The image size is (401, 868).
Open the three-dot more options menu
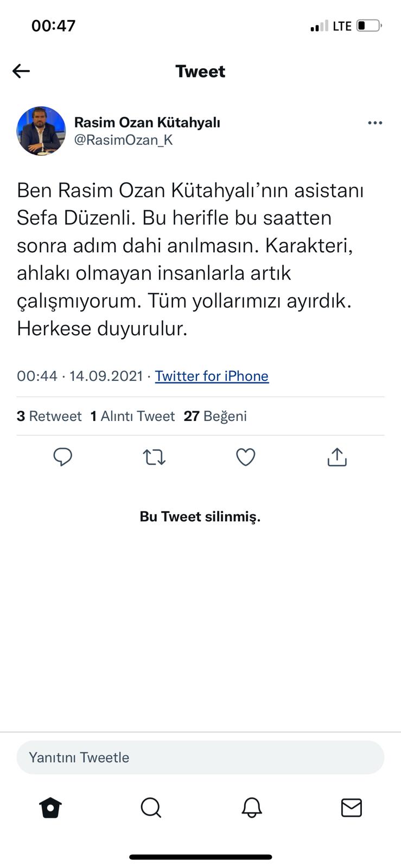click(375, 123)
